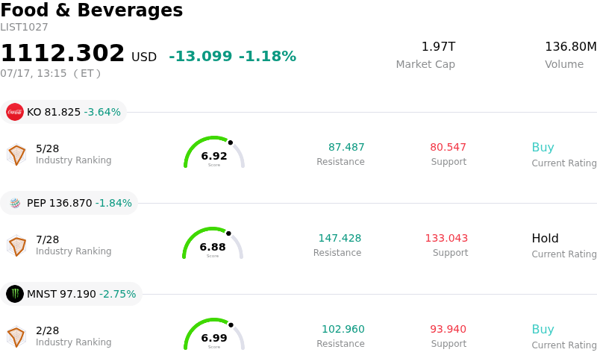This screenshot has width=597, height=364.
Task: Click the PEP 6.88 score gauge
Action: tap(213, 243)
